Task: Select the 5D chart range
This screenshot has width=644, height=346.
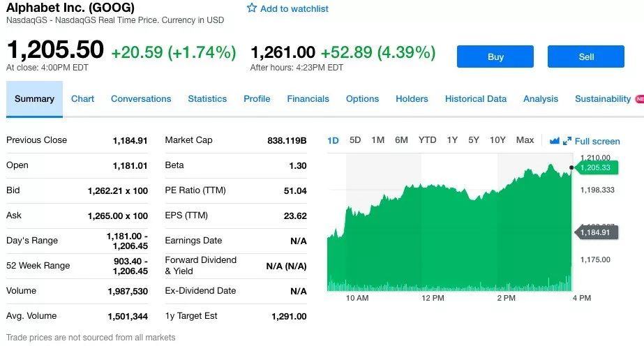Action: point(355,140)
